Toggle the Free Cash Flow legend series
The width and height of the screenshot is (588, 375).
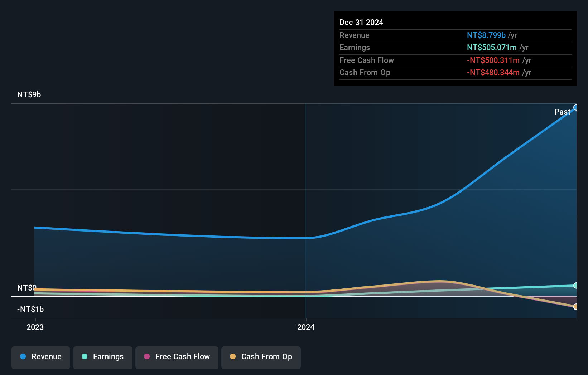(177, 357)
